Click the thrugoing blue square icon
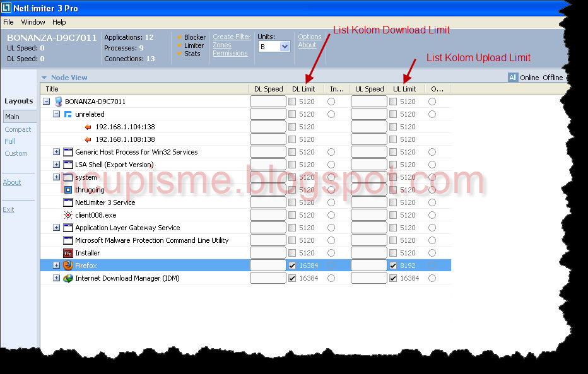This screenshot has width=588, height=374. coord(68,190)
